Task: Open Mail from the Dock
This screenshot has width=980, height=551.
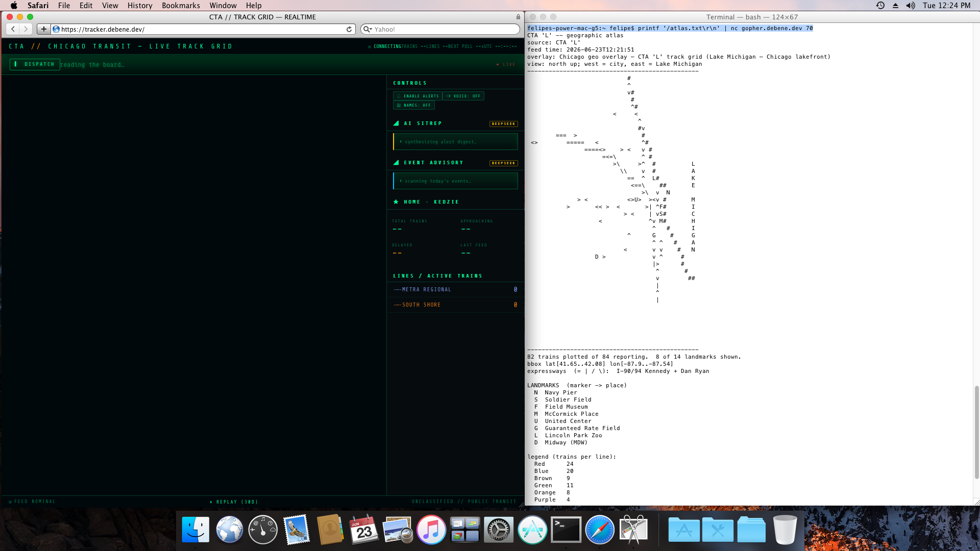Action: pos(297,530)
